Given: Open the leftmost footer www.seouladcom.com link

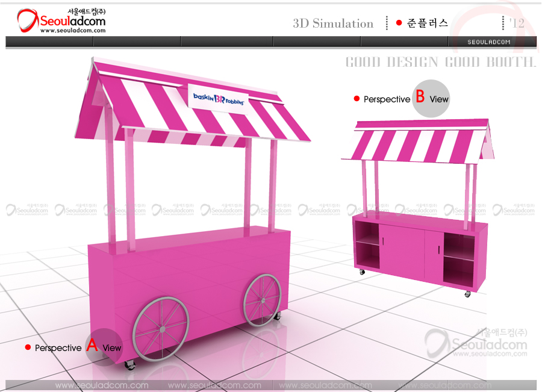Looking at the screenshot, I should pyautogui.click(x=102, y=385).
